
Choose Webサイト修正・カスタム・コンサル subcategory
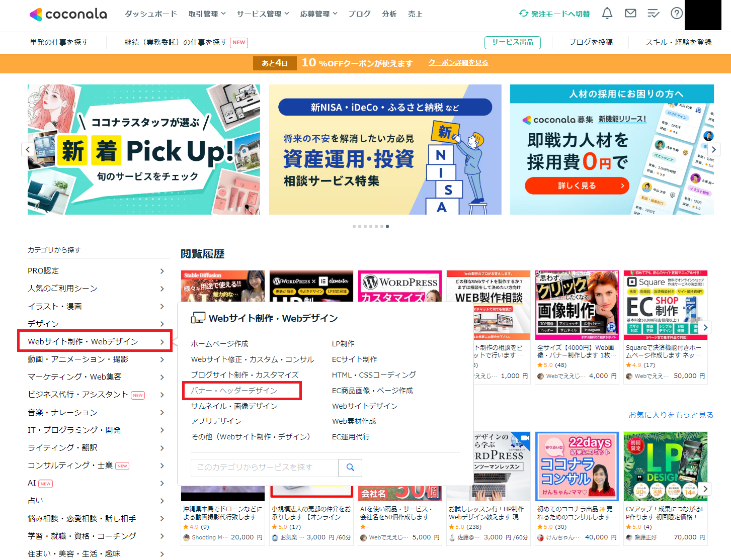pyautogui.click(x=253, y=359)
